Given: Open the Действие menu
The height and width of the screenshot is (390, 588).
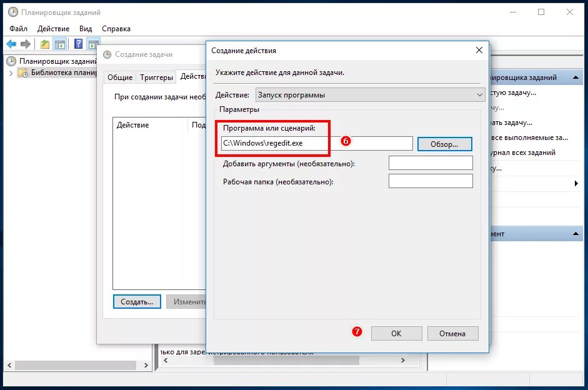Looking at the screenshot, I should (x=53, y=29).
